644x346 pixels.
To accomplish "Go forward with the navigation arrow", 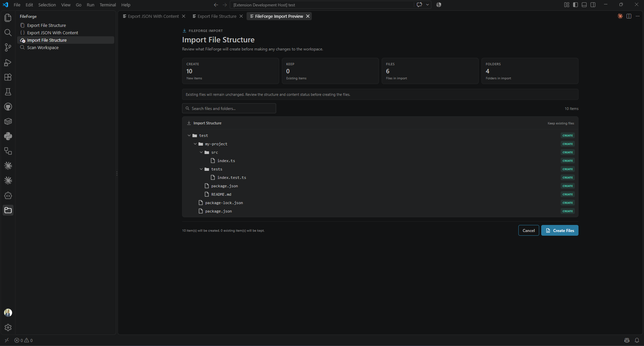I will coord(225,5).
